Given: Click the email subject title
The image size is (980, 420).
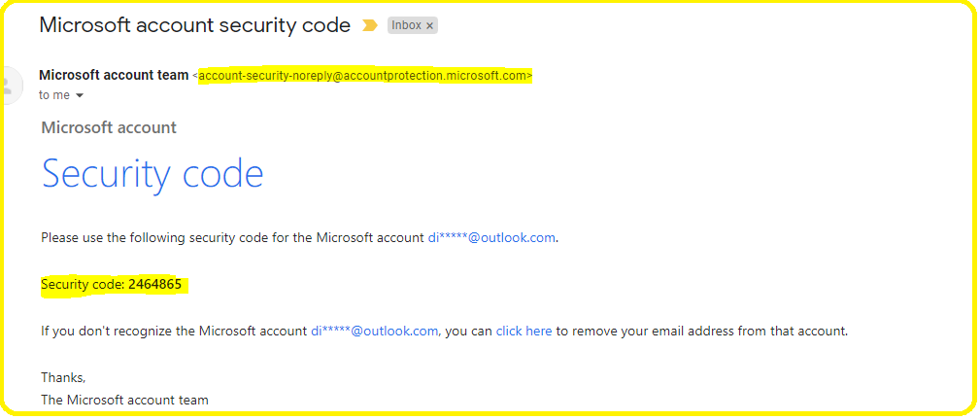Looking at the screenshot, I should tap(195, 25).
